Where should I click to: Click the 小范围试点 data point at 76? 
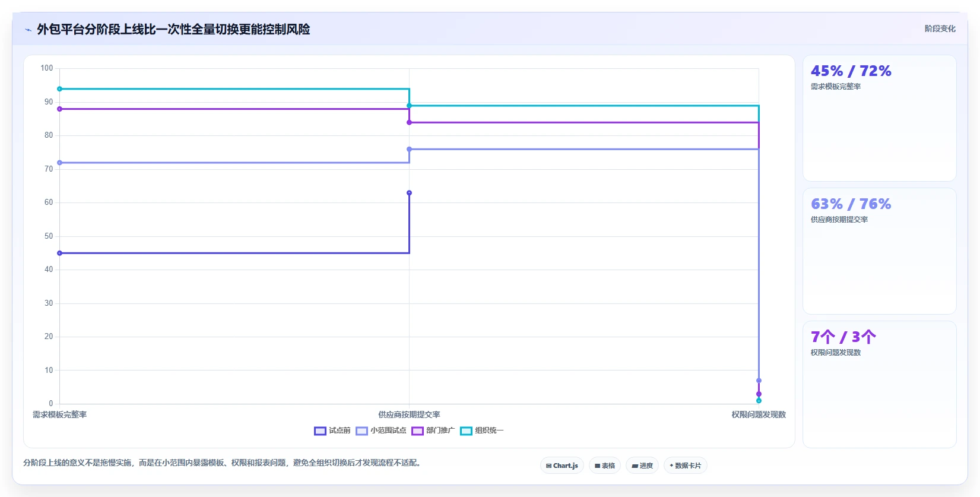click(x=409, y=150)
